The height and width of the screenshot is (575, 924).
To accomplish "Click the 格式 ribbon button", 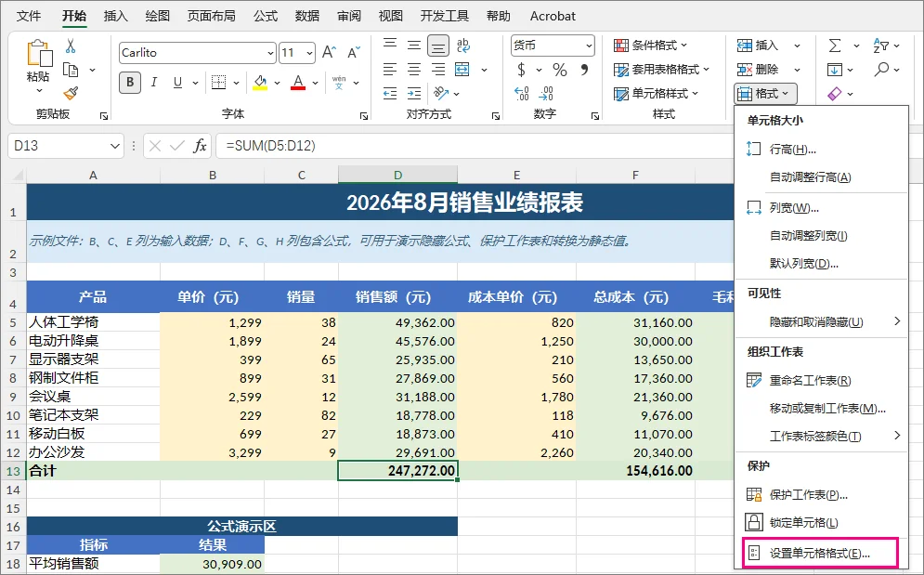I will tap(765, 93).
